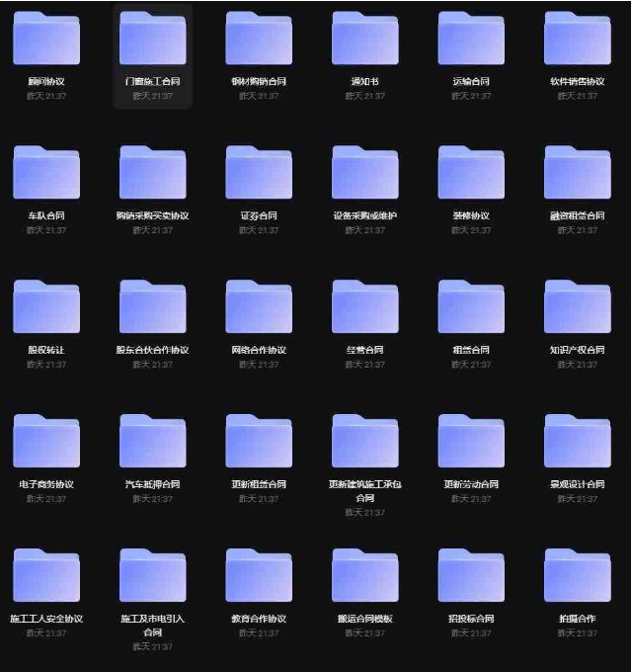Open the 汽车抵押合同 folder
Image resolution: width=632 pixels, height=672 pixels.
153,443
